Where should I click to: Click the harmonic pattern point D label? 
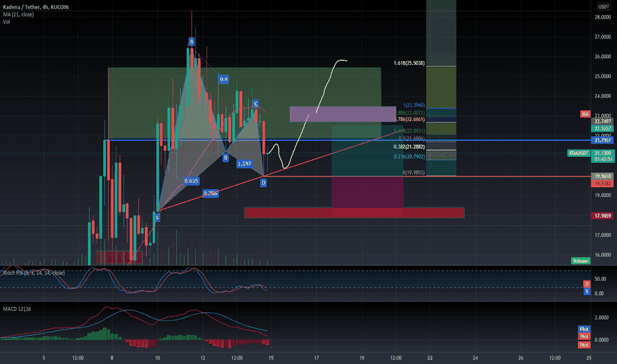pos(263,183)
